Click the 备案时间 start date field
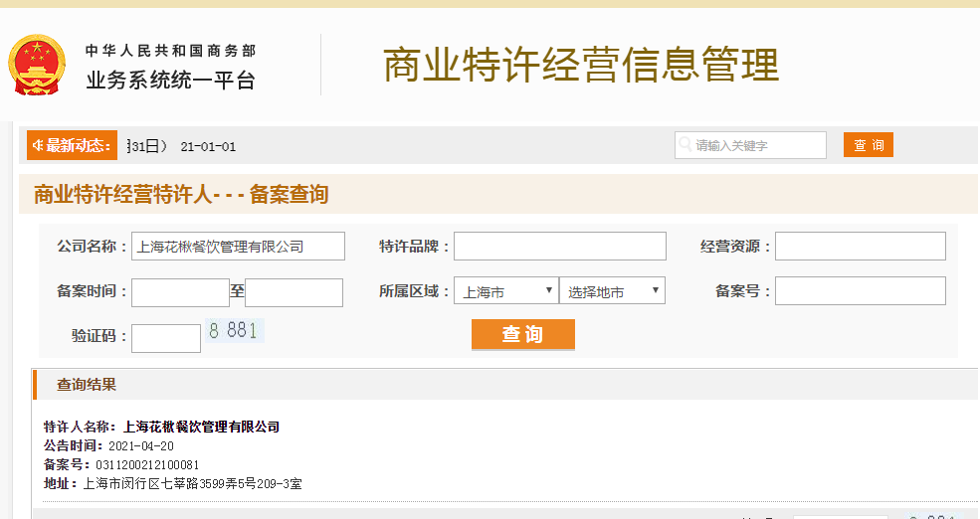This screenshot has height=519, width=980. 180,292
